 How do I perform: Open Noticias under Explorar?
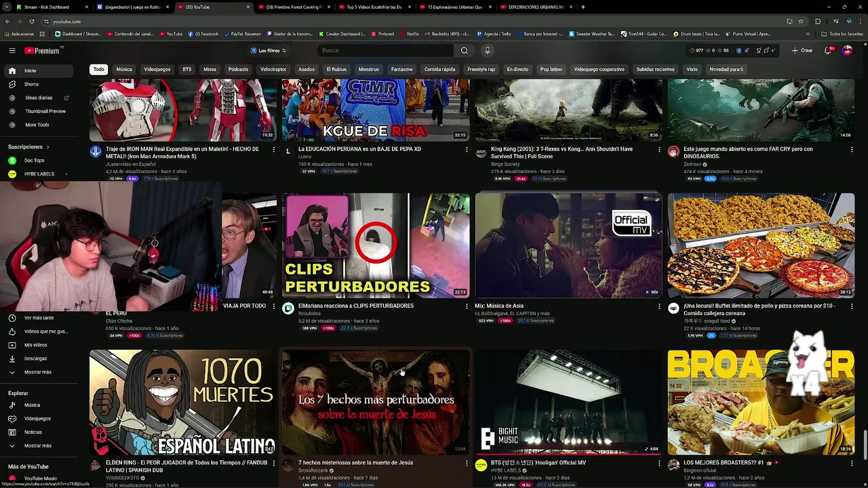(x=39, y=432)
